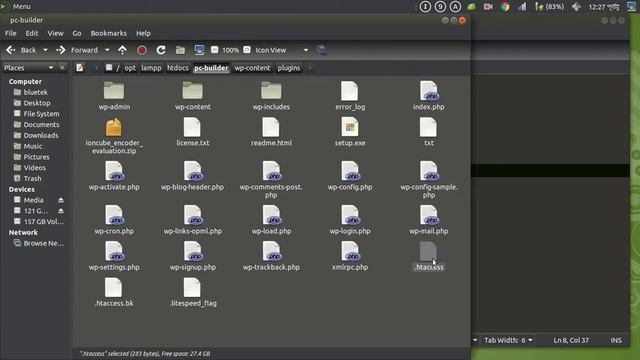Select the wp-links-opml.php file
Image resolution: width=640 pixels, height=360 pixels.
(192, 220)
